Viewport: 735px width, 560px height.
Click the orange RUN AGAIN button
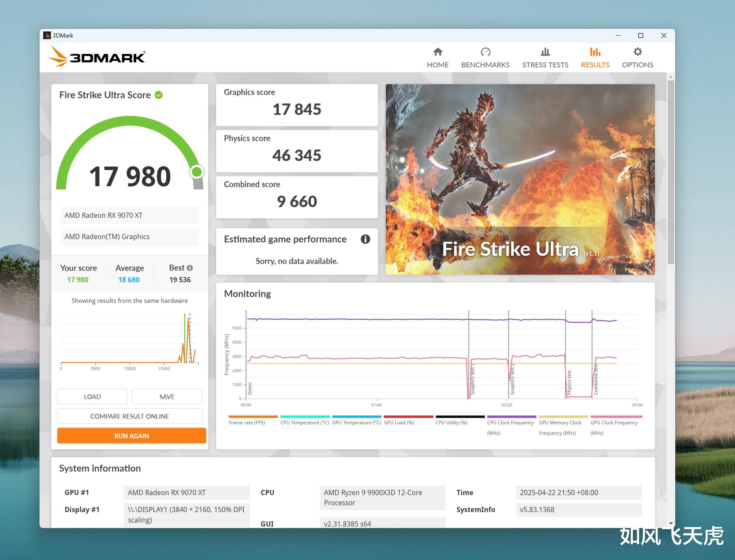click(132, 436)
